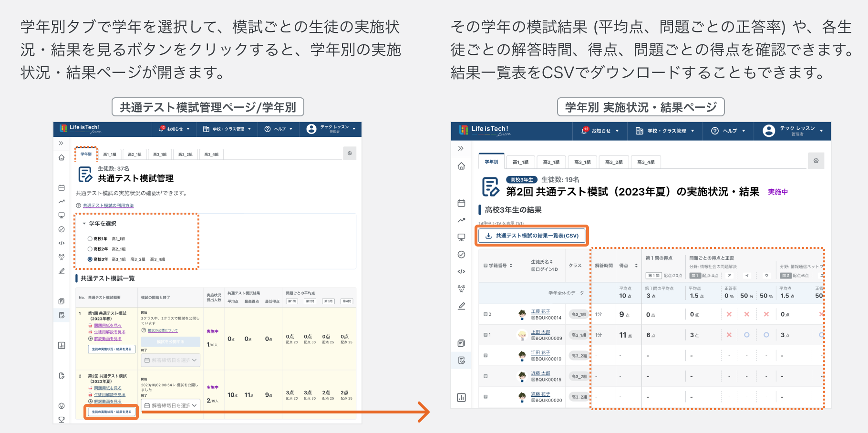Open ヘルプ dropdown on results page

click(728, 131)
